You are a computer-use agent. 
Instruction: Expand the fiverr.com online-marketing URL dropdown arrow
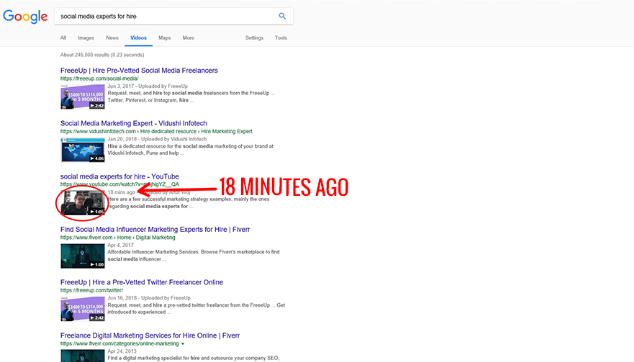[x=183, y=344]
